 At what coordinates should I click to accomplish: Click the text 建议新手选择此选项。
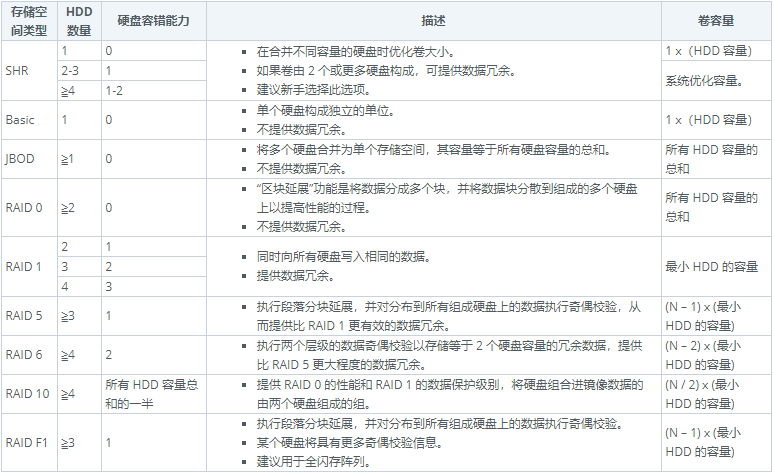pyautogui.click(x=313, y=90)
